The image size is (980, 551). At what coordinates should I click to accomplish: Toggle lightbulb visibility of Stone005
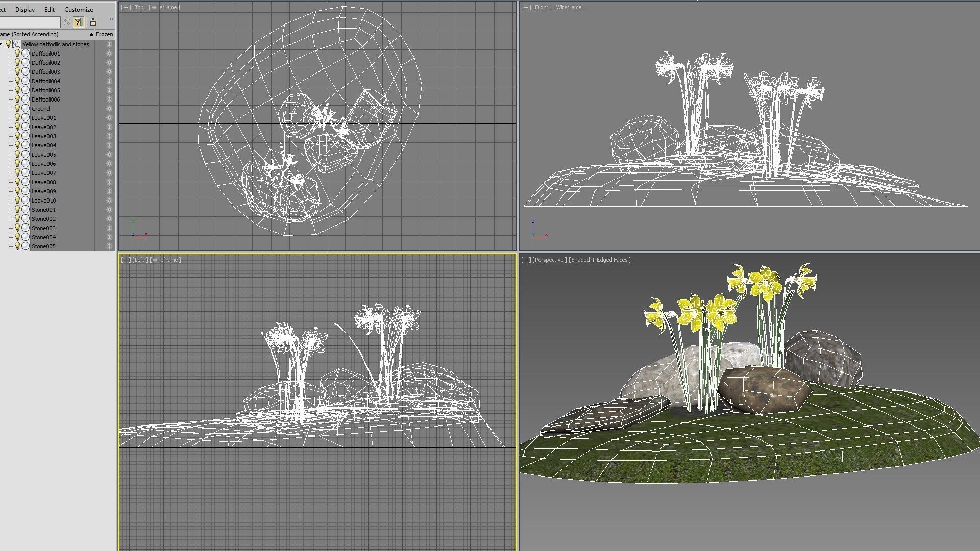coord(17,246)
